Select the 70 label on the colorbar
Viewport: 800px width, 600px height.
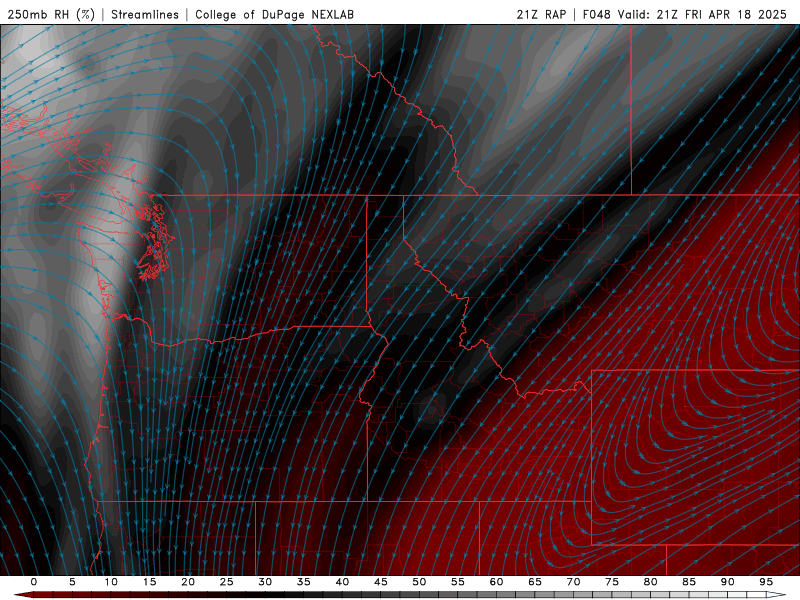click(x=573, y=582)
